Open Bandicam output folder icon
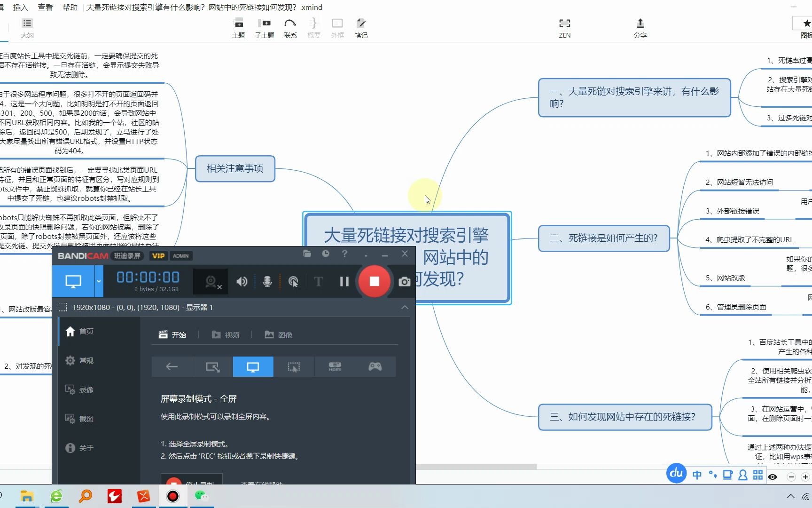 click(x=307, y=254)
